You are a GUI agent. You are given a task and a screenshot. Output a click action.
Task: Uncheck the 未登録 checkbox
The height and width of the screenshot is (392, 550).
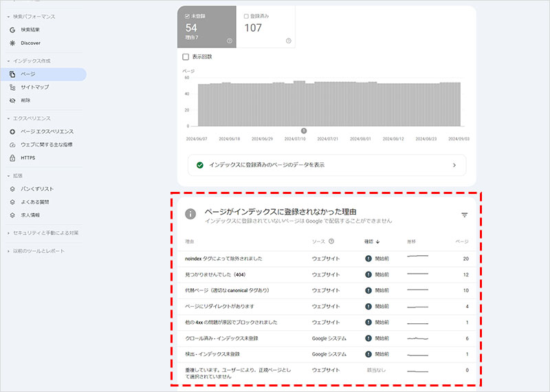pos(188,16)
